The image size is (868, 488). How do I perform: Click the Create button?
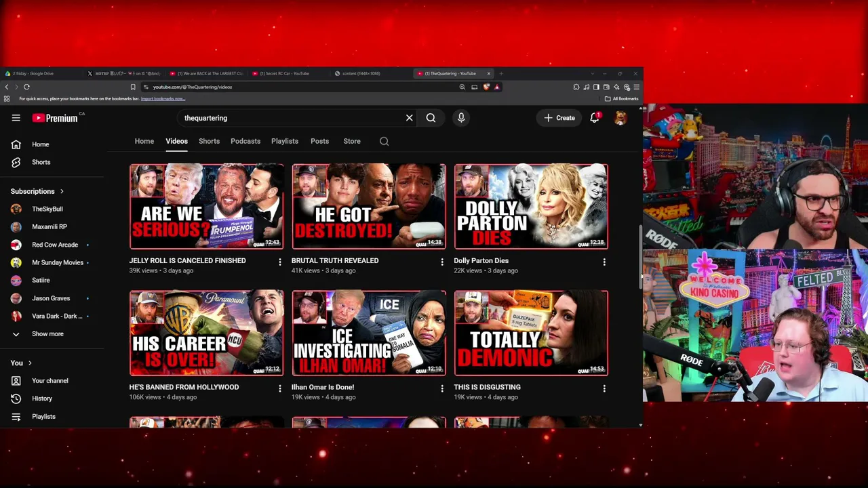[x=559, y=118]
